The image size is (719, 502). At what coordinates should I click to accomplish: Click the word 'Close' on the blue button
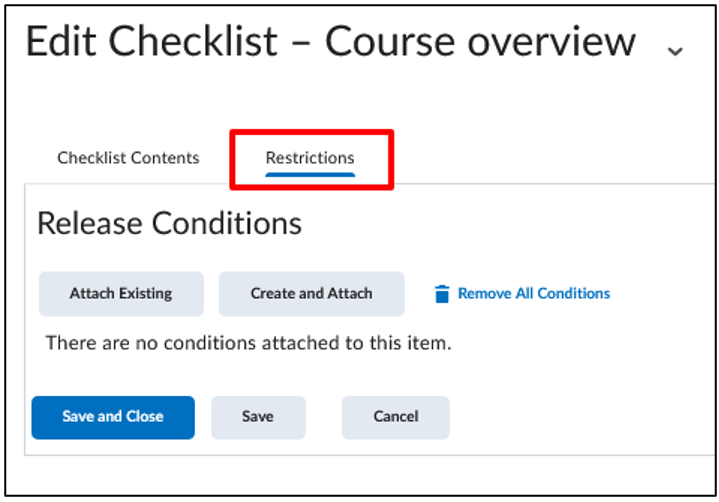[145, 416]
